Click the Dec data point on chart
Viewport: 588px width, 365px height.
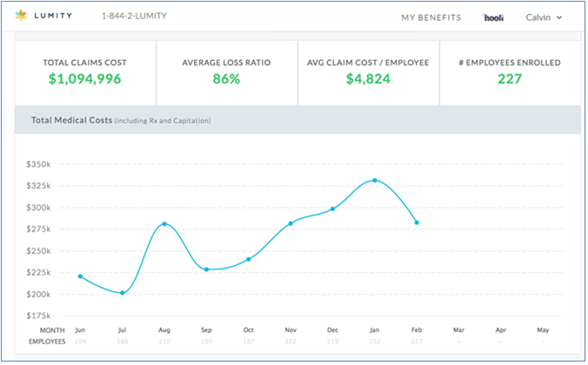332,209
